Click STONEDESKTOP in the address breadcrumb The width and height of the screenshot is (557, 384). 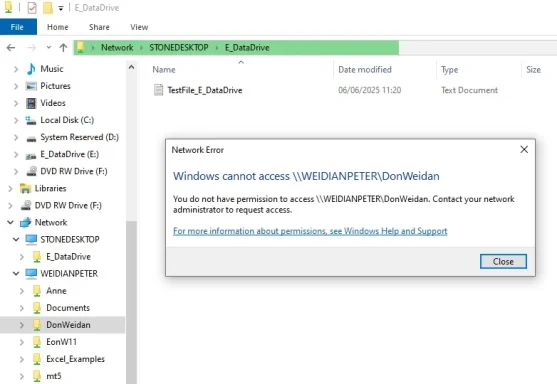(x=179, y=48)
